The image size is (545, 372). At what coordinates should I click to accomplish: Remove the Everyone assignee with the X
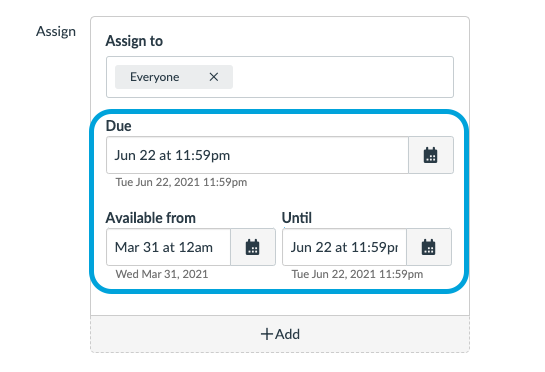[214, 77]
